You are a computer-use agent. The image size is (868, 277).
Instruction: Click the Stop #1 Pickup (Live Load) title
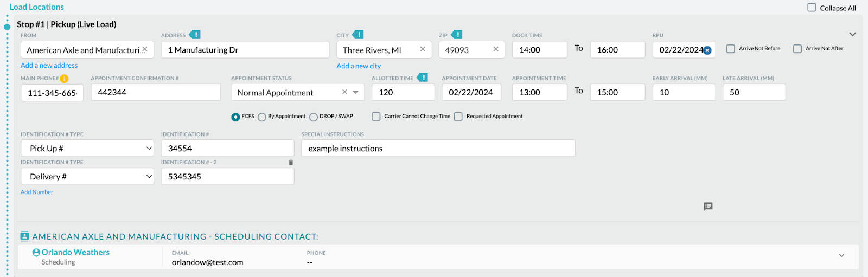tap(67, 24)
